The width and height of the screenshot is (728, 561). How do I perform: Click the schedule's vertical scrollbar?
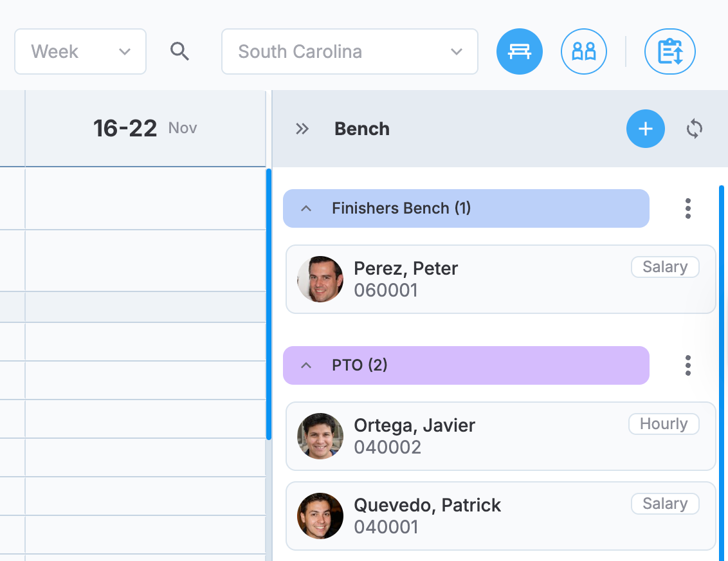click(268, 304)
